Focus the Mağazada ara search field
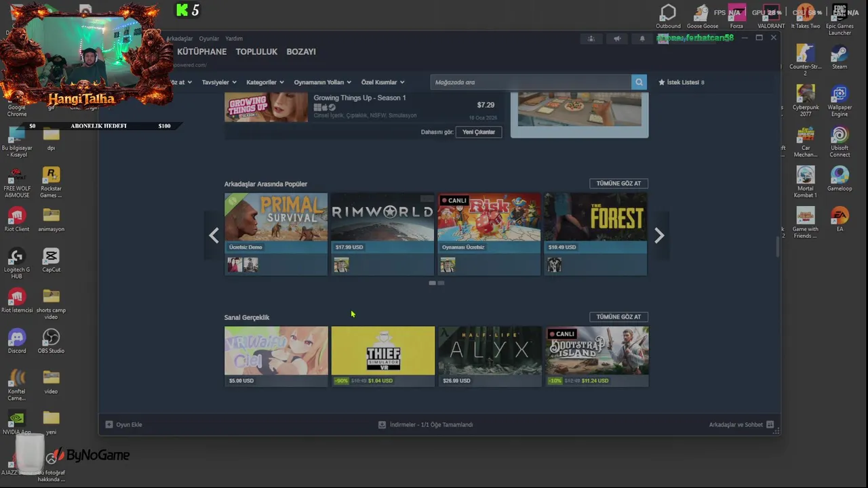 coord(531,82)
